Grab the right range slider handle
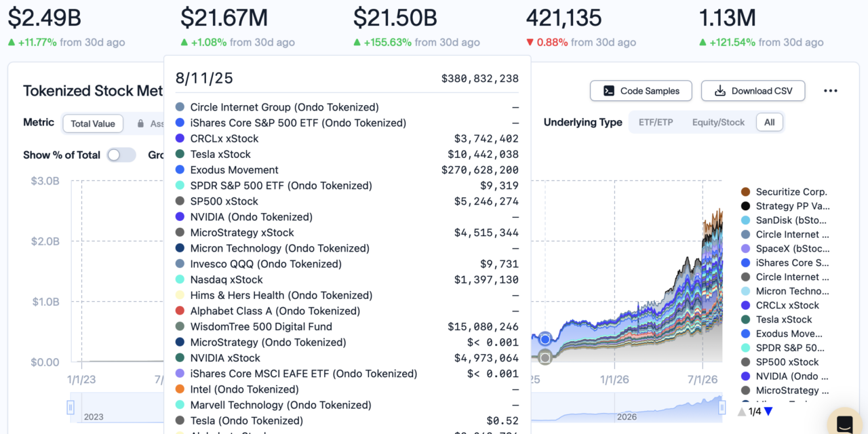The image size is (868, 434). [722, 407]
